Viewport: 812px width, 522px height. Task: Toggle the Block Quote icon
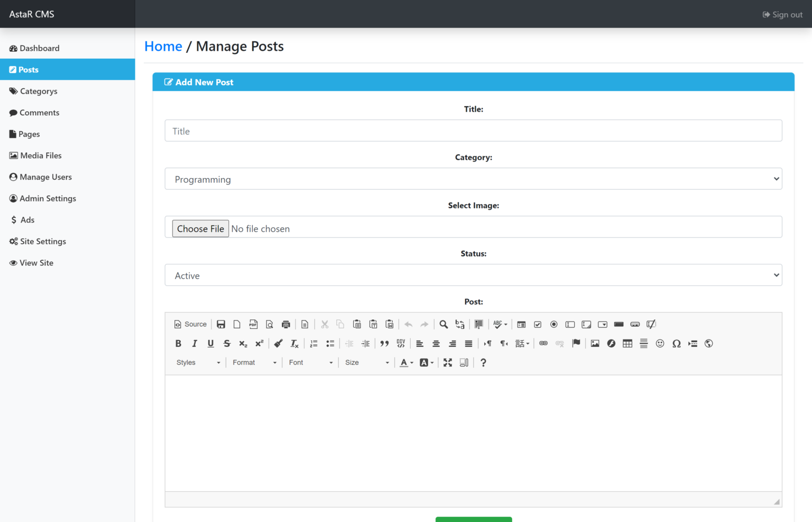click(x=384, y=344)
